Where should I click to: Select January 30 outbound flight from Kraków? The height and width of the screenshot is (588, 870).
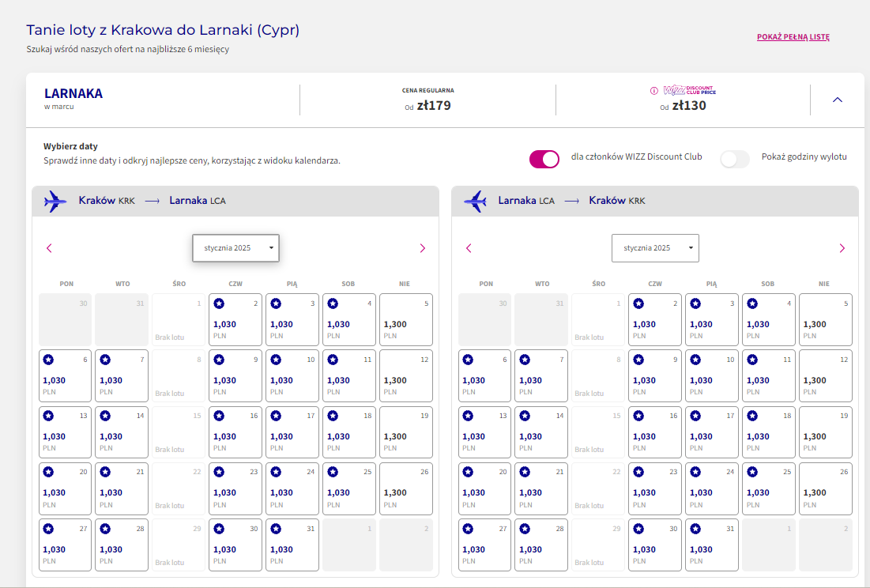tap(235, 545)
